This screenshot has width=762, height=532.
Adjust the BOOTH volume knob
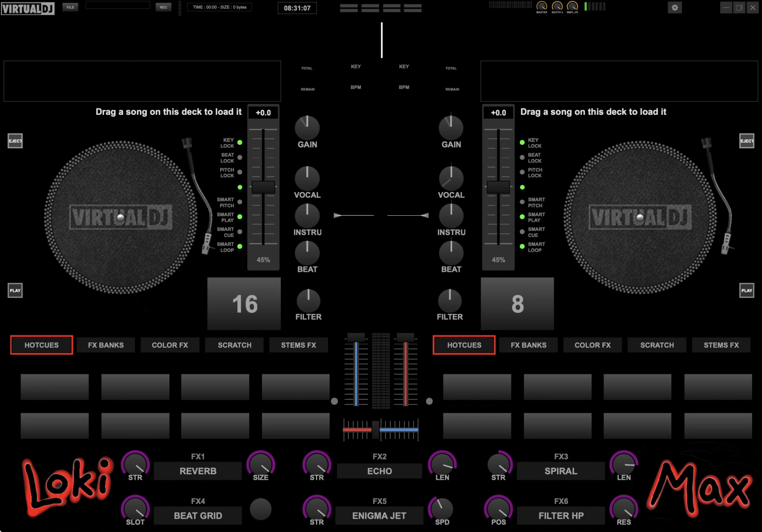(557, 6)
